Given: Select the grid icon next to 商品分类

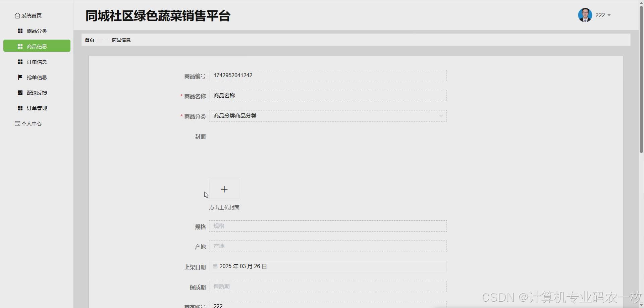Looking at the screenshot, I should coord(20,31).
